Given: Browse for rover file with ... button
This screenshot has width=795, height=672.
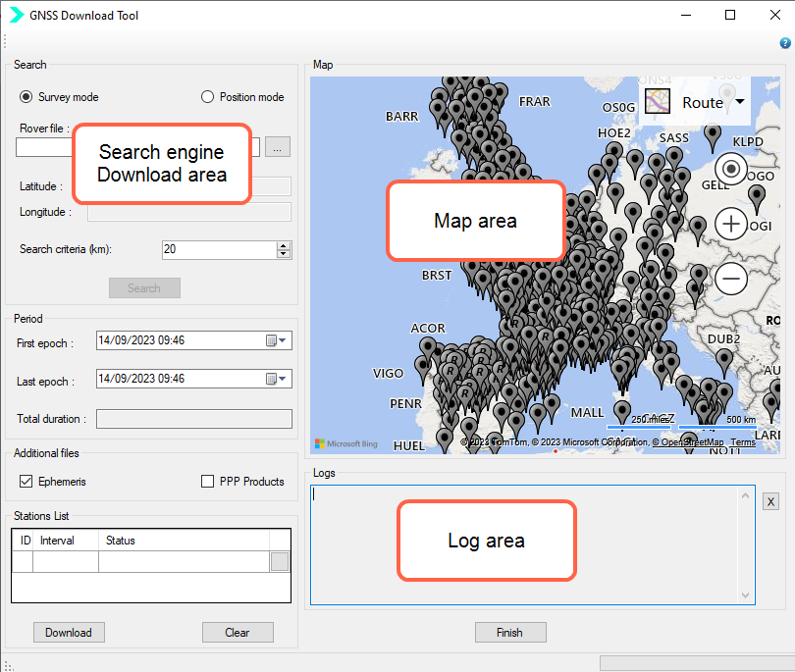Looking at the screenshot, I should coord(279,147).
